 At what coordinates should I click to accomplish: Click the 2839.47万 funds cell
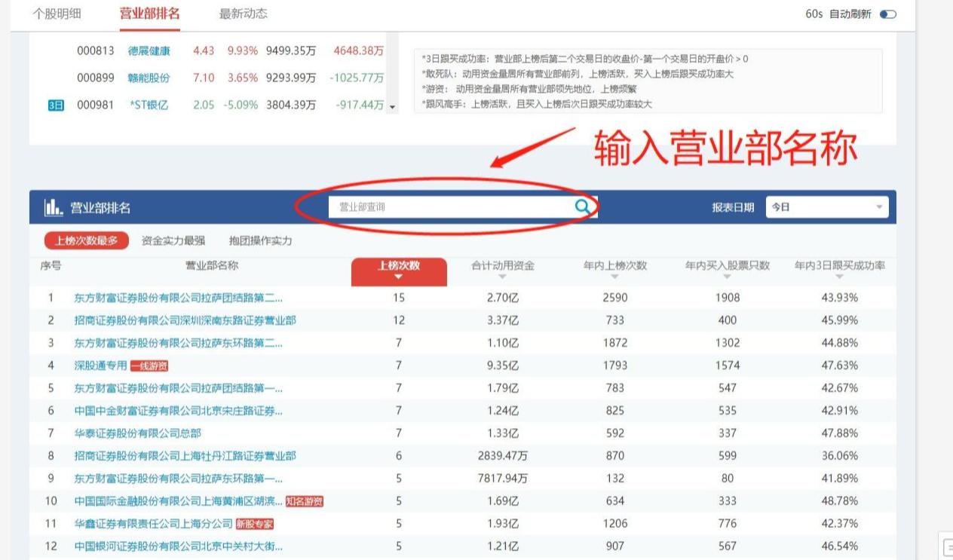503,456
